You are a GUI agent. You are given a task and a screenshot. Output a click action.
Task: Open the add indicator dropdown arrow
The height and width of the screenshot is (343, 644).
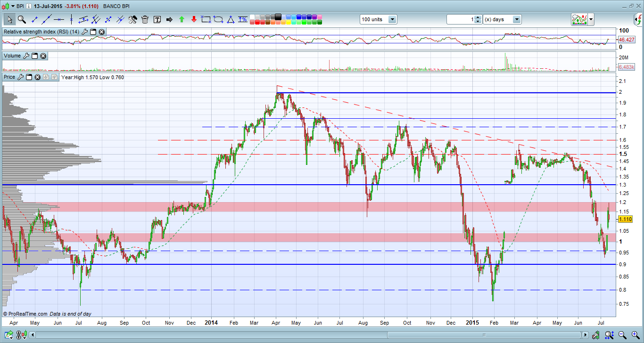[591, 19]
